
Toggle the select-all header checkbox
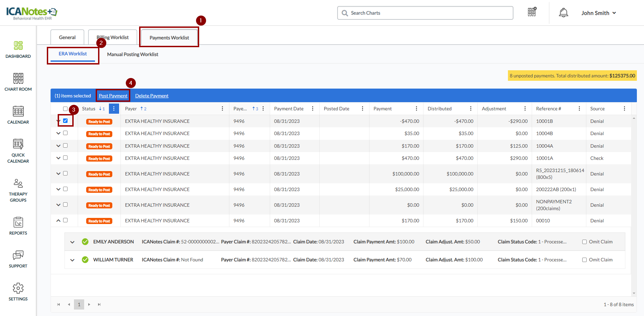click(x=65, y=109)
